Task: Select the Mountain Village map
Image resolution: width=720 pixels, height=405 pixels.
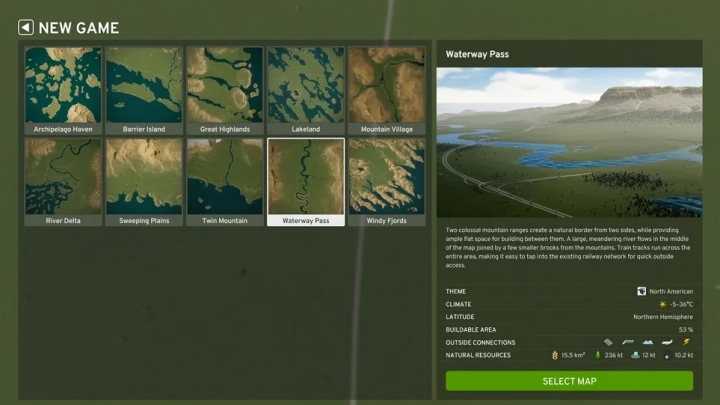Action: [387, 90]
